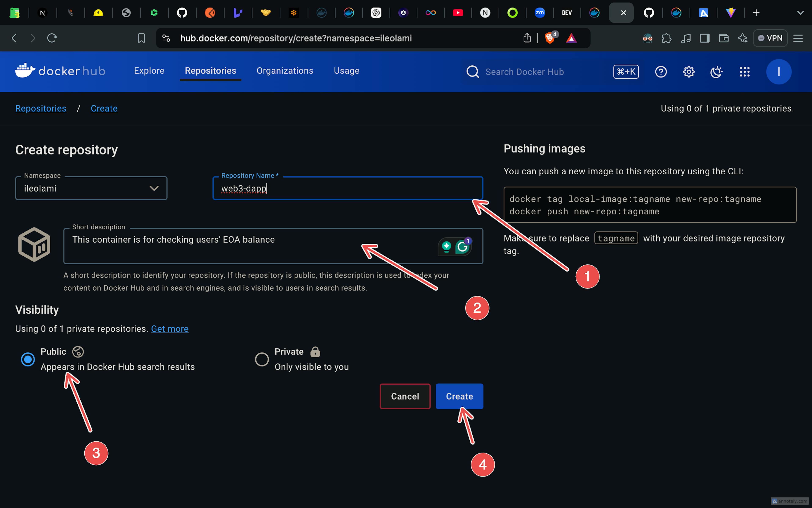812x508 pixels.
Task: Click the Grammarly icon in description field
Action: (x=463, y=247)
